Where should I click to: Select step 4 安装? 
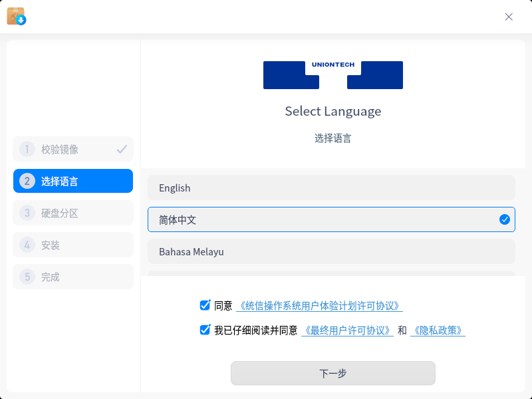tap(73, 245)
